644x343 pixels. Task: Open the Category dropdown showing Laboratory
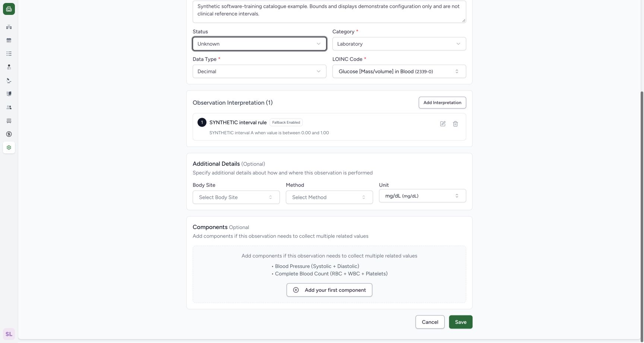pos(399,44)
